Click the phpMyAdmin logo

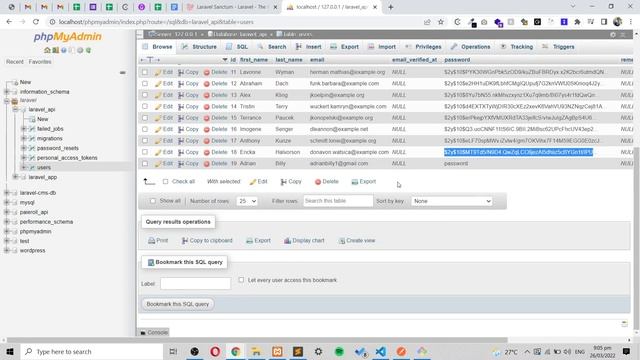[x=67, y=37]
